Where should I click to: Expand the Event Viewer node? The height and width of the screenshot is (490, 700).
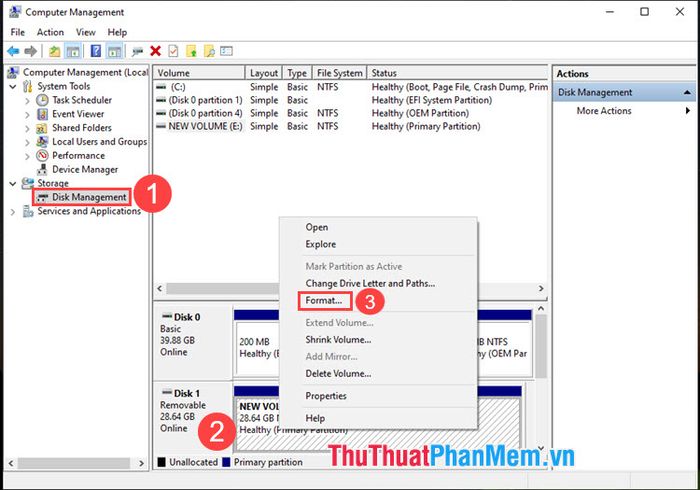tap(27, 114)
